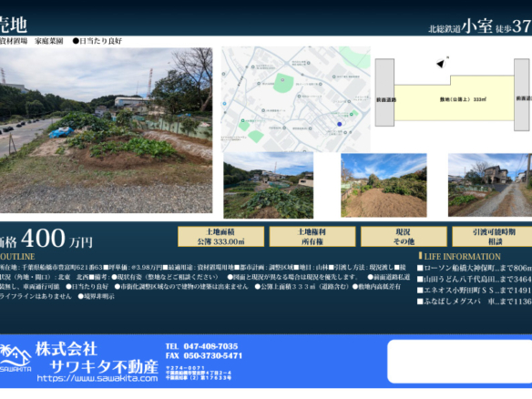Image resolution: width=532 pixels, height=399 pixels.
Task: Click the blue location marker on the map
Action: 339,124
